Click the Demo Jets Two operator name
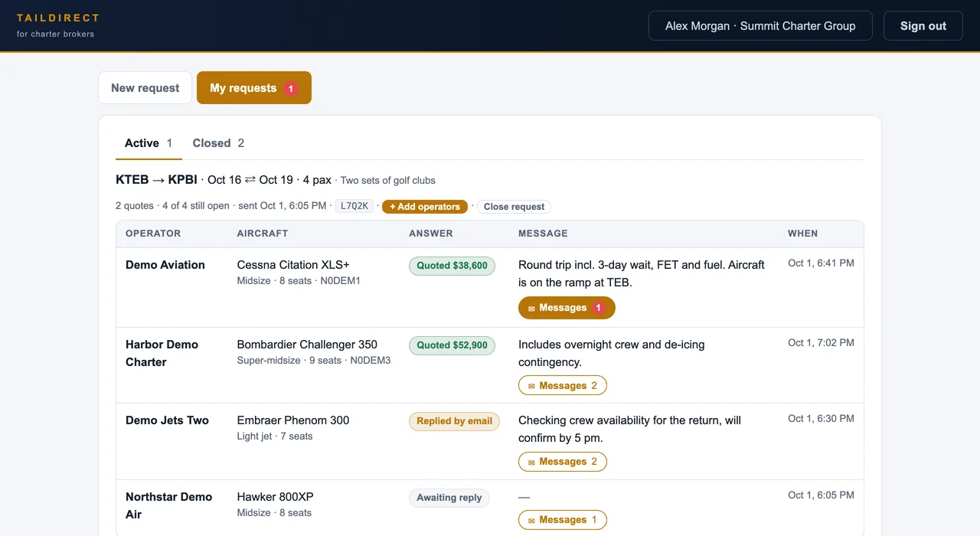The image size is (980, 536). [x=167, y=420]
